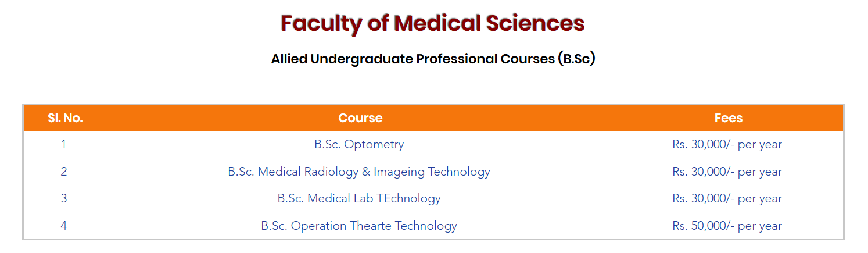Image resolution: width=868 pixels, height=253 pixels.
Task: Click the fee for Medical Lab TEchnology
Action: point(727,198)
